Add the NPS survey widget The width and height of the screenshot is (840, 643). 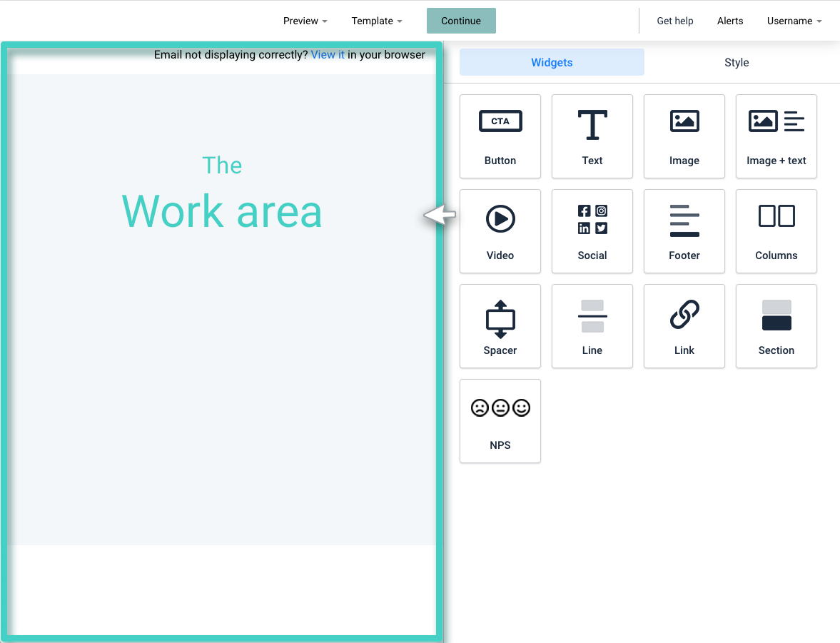coord(500,420)
